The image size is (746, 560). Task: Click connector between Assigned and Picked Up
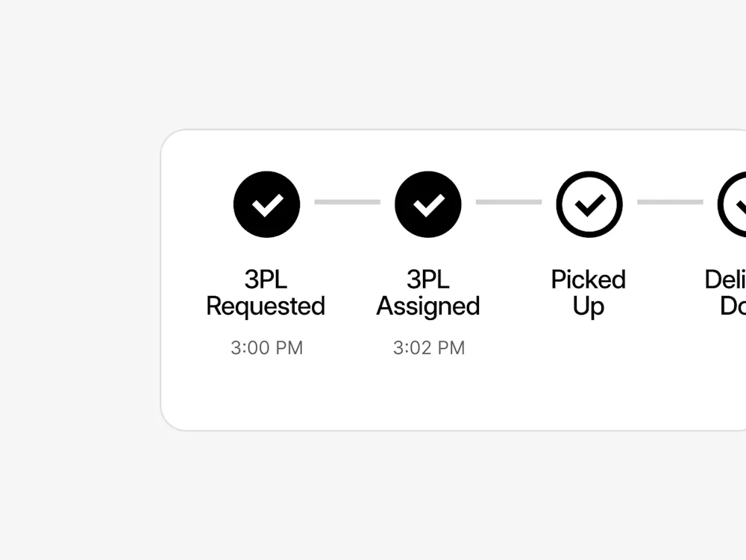pos(509,202)
